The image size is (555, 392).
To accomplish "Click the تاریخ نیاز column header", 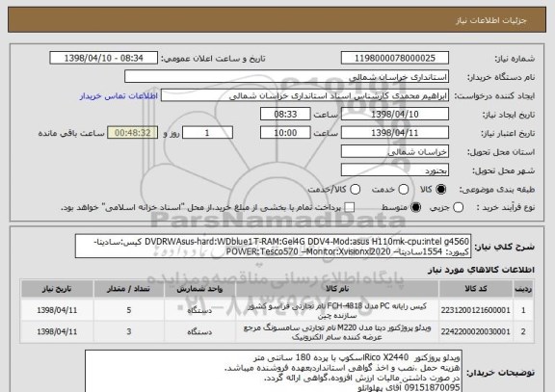I will pos(57,289).
